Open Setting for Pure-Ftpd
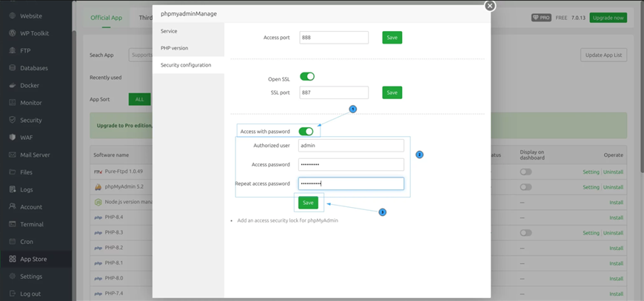The image size is (644, 301). [591, 172]
